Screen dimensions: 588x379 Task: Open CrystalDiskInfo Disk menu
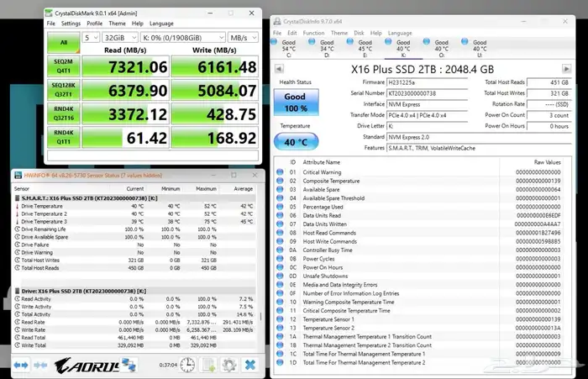pyautogui.click(x=359, y=33)
